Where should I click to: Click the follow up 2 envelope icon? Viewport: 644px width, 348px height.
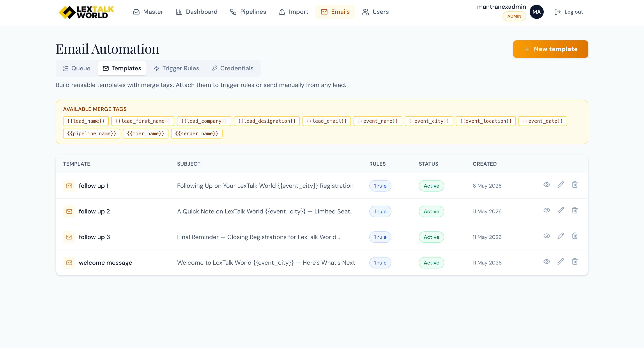tap(69, 211)
